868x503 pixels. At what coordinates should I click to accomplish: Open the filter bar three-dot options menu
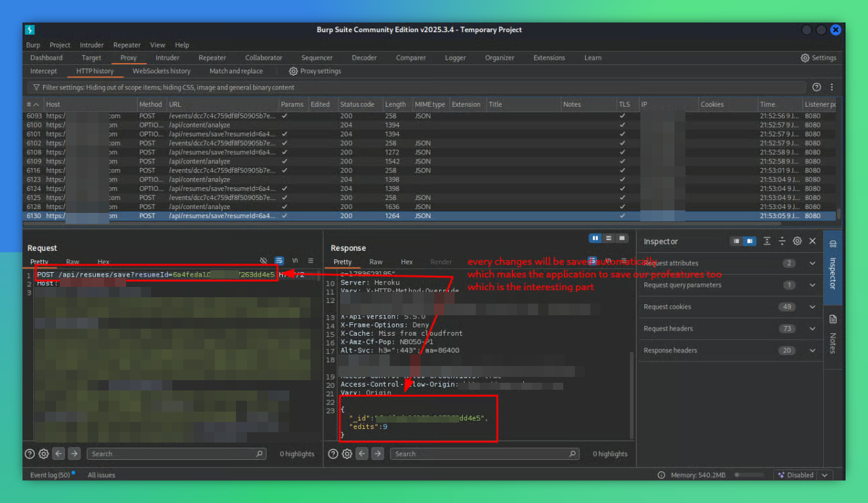click(832, 87)
